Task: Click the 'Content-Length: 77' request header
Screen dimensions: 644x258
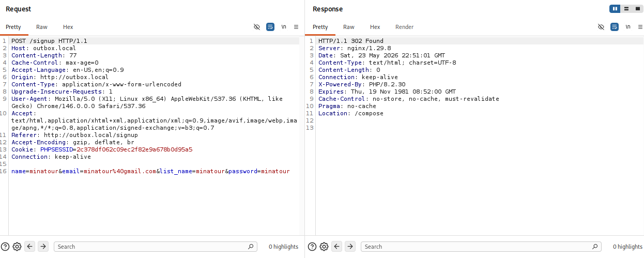Action: (44, 55)
